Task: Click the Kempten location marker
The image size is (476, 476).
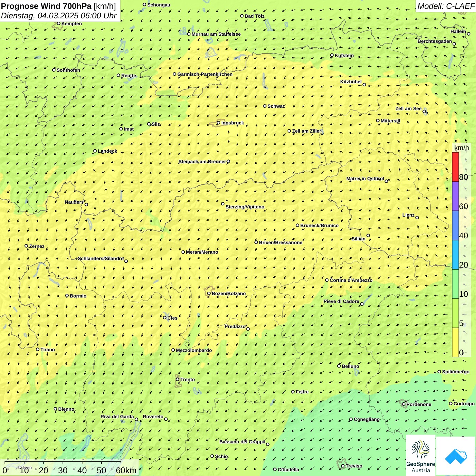Action: click(x=58, y=23)
